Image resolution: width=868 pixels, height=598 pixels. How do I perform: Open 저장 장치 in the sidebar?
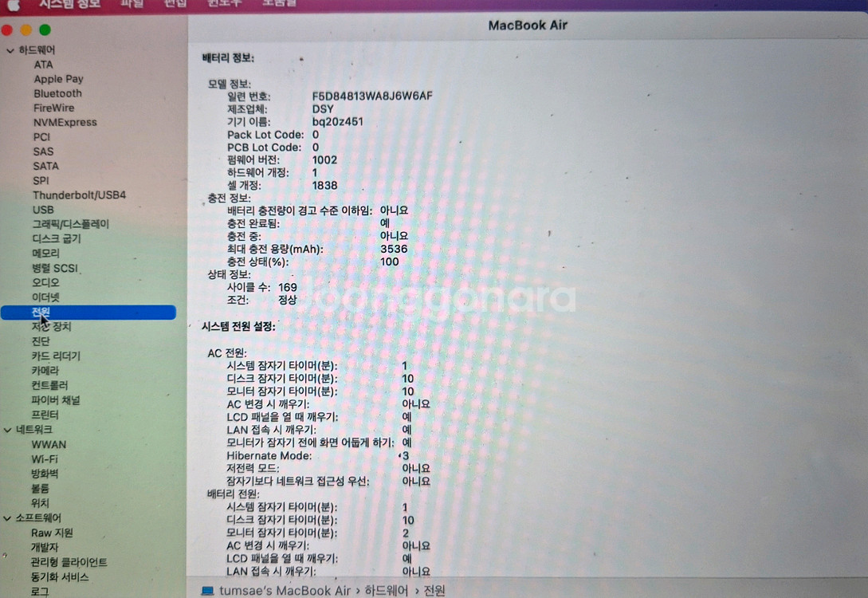51,327
